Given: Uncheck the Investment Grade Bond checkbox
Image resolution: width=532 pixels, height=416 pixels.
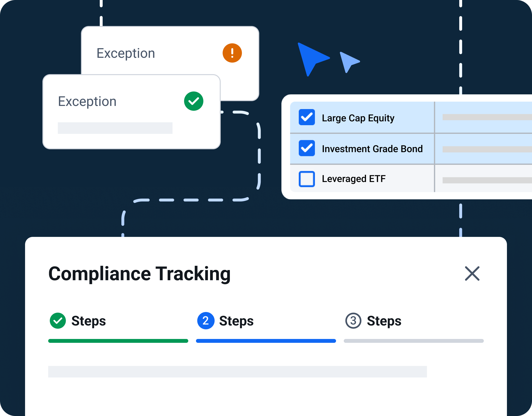Looking at the screenshot, I should [x=306, y=148].
